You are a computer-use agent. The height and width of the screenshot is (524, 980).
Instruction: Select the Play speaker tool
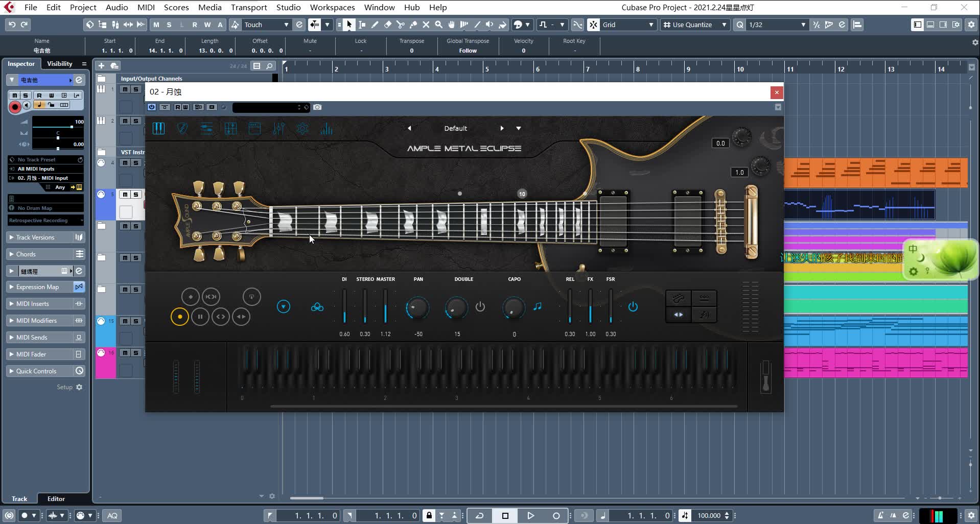coord(489,25)
